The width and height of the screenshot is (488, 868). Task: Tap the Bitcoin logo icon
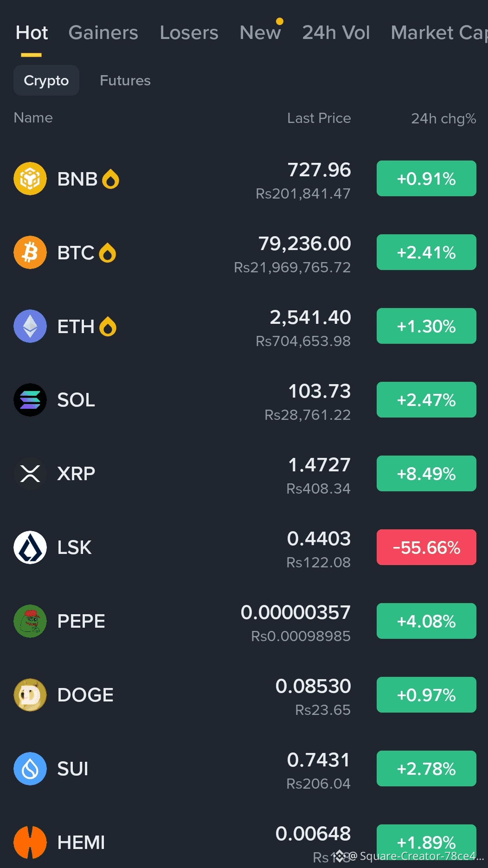tap(30, 252)
